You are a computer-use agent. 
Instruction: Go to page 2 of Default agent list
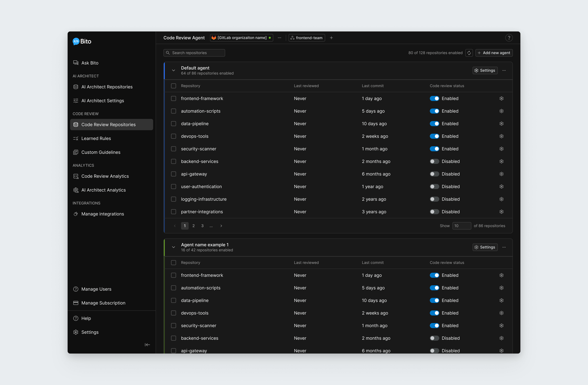[x=193, y=226]
